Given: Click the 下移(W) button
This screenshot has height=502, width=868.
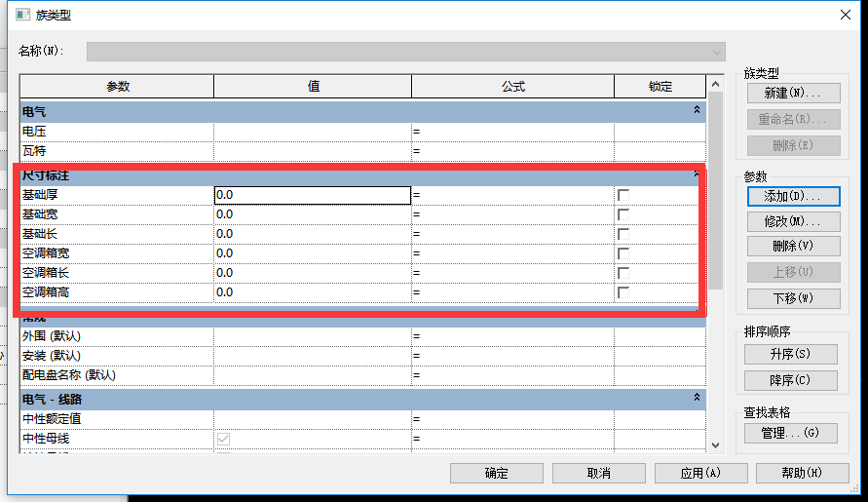Looking at the screenshot, I should click(x=793, y=298).
